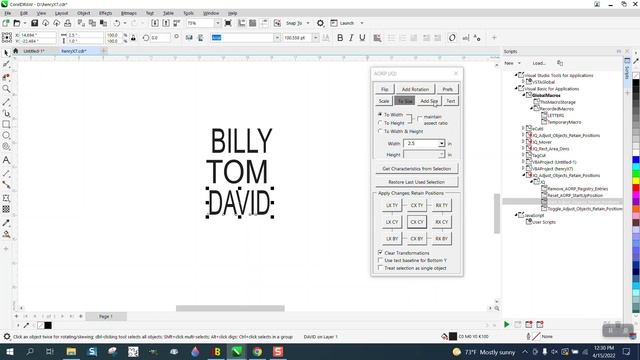Image resolution: width=640 pixels, height=360 pixels.
Task: Open the Shape tool in toolbox
Action: point(6,64)
